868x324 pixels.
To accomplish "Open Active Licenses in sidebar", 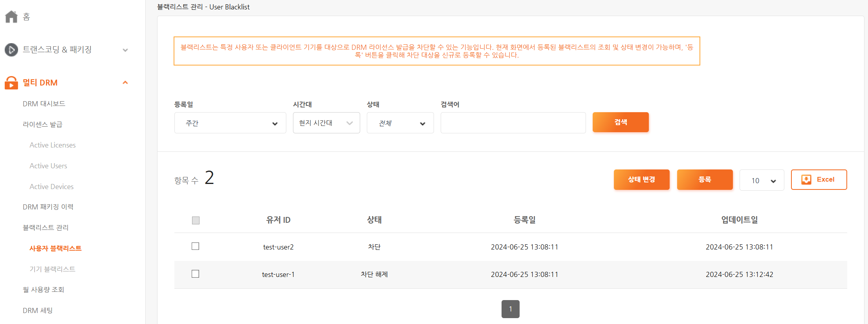I will point(53,145).
